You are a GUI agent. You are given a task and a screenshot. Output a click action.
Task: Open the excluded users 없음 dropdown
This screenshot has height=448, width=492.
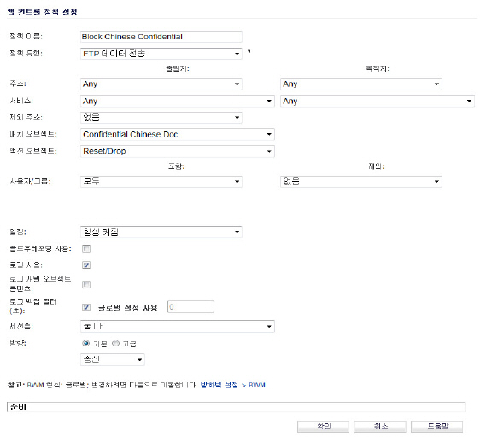pyautogui.click(x=360, y=182)
